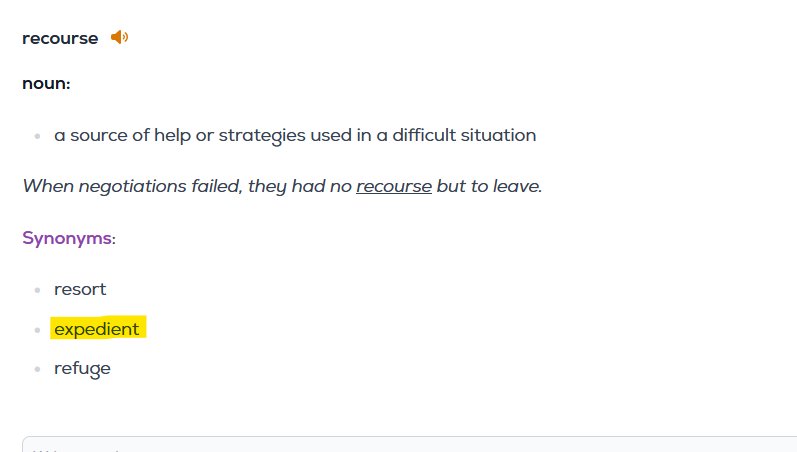This screenshot has height=452, width=797.
Task: Click the phrase "difficult situation" in definition
Action: [464, 135]
